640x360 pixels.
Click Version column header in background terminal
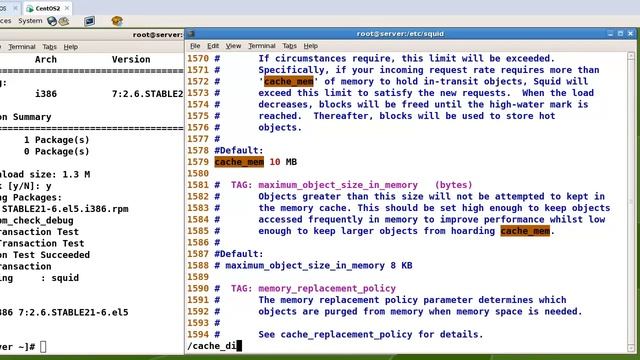click(131, 60)
